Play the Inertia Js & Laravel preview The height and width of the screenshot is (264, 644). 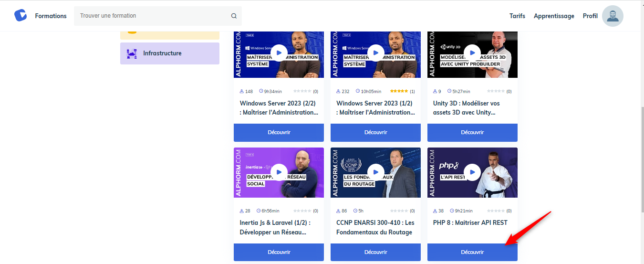279,172
